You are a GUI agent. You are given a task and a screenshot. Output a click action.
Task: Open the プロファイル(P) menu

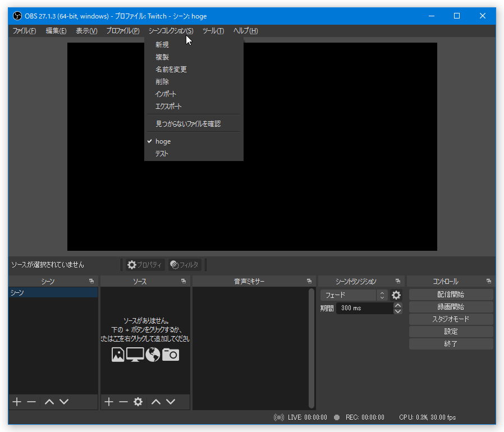point(123,31)
